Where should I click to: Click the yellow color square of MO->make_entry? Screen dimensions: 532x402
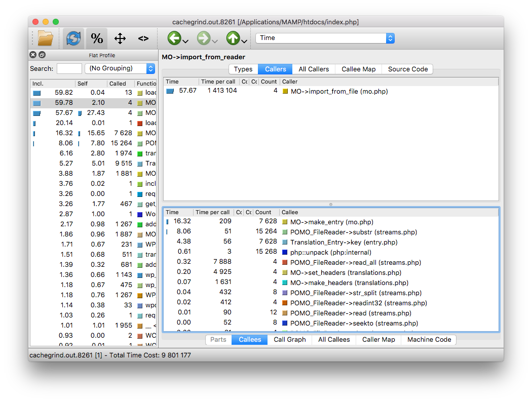[x=285, y=222]
